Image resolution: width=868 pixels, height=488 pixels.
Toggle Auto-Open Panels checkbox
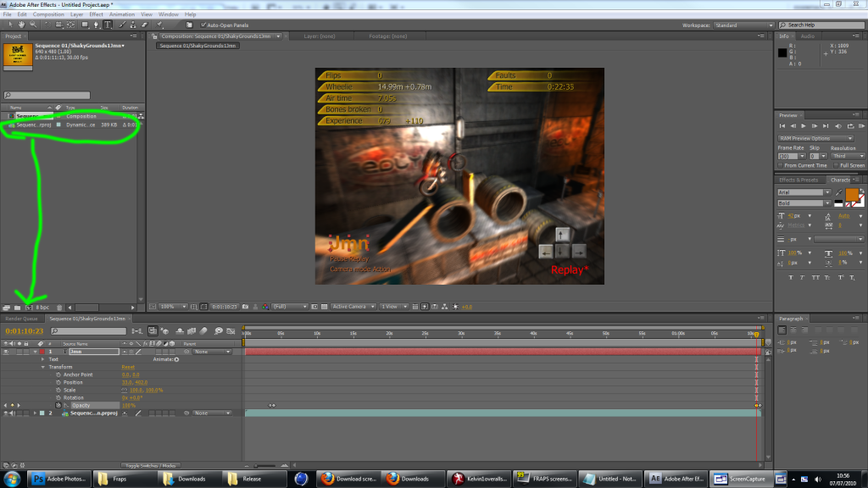[x=203, y=25]
